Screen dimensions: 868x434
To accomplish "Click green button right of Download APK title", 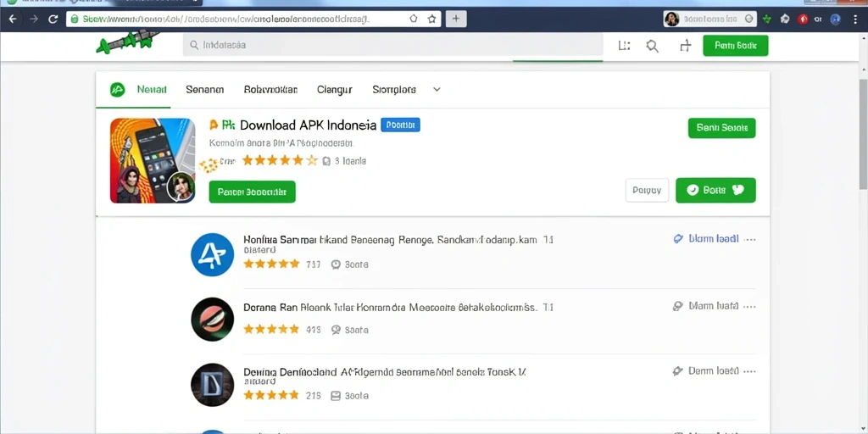I will 722,128.
